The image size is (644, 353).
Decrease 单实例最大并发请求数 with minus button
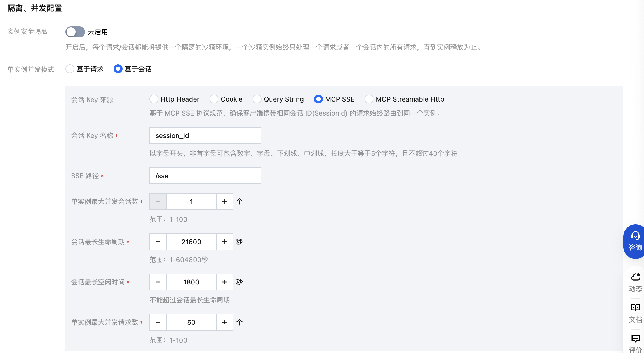(158, 322)
